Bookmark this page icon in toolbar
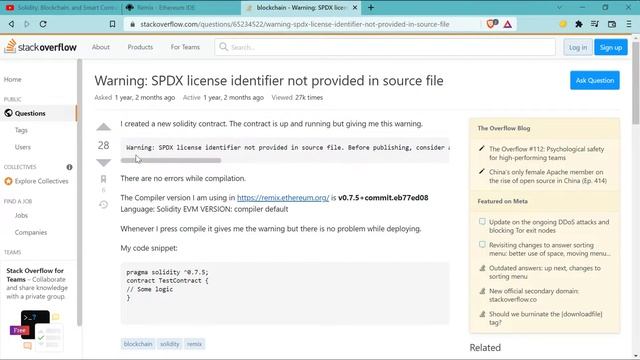The width and height of the screenshot is (640, 360). [112, 24]
